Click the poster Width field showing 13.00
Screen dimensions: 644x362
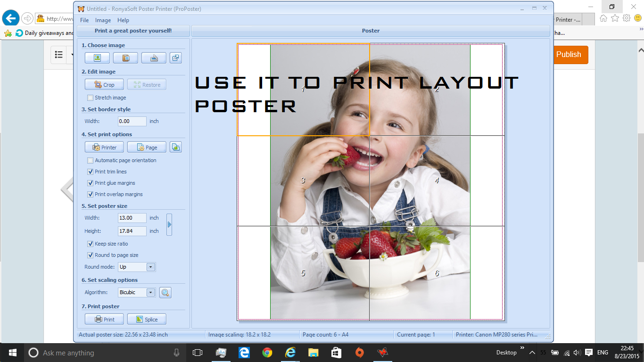point(132,218)
